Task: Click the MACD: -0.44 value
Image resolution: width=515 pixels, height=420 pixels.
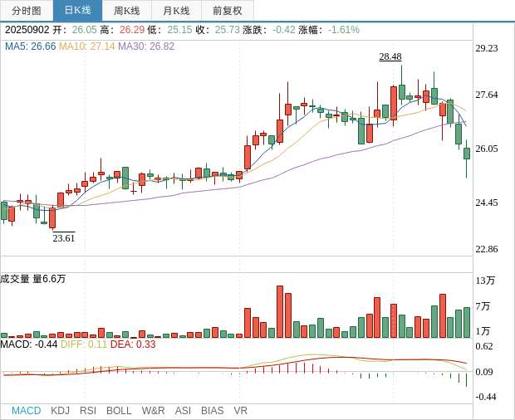Action: 29,344
